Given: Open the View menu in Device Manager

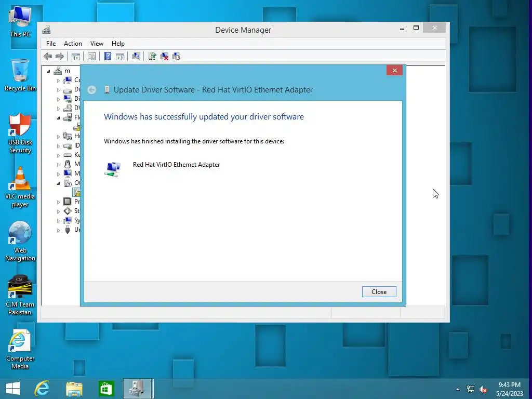Looking at the screenshot, I should [97, 44].
